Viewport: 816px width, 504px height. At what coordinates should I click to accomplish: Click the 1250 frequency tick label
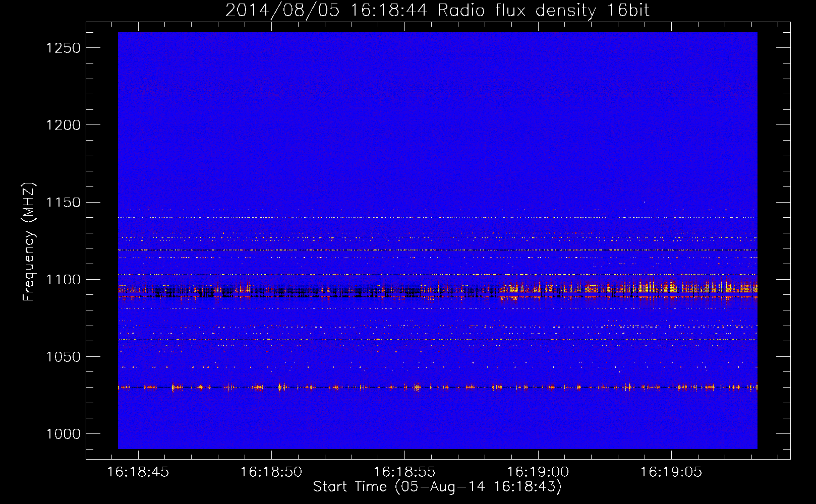point(64,48)
